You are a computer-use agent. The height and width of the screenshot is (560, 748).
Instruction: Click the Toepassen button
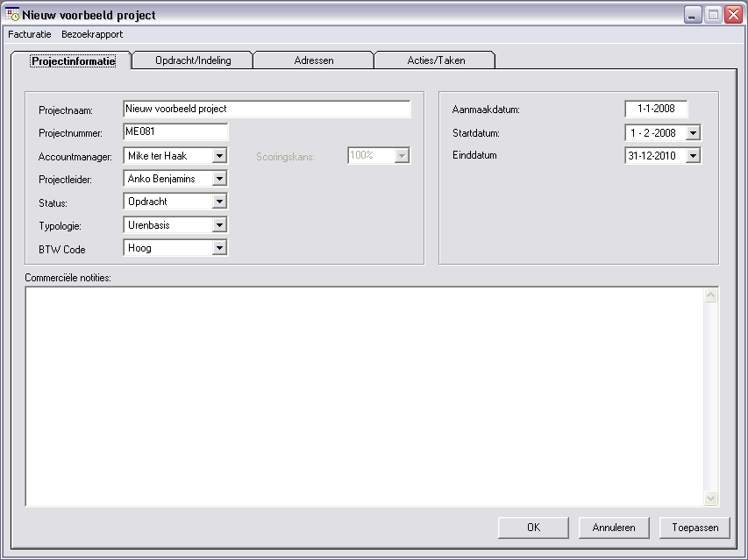695,528
